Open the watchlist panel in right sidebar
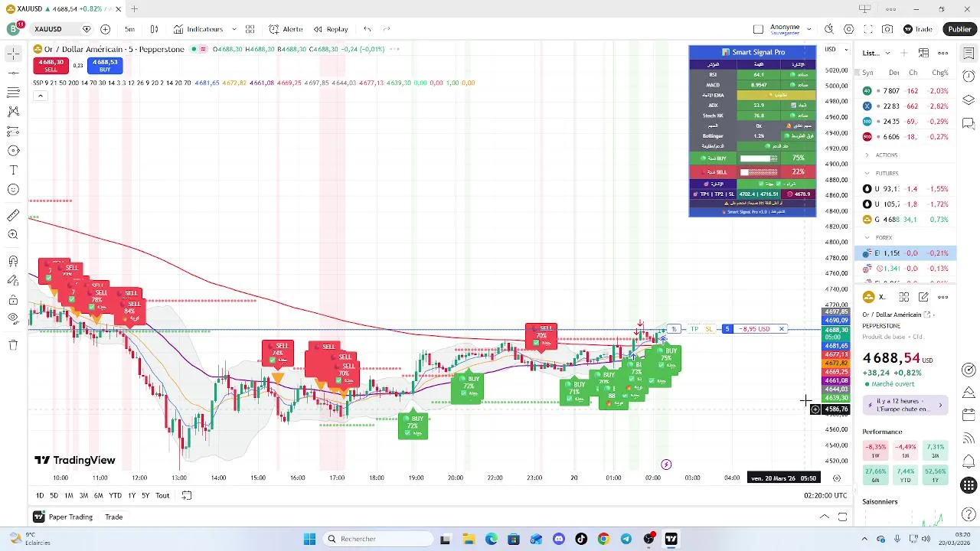980x551 pixels. pyautogui.click(x=969, y=53)
